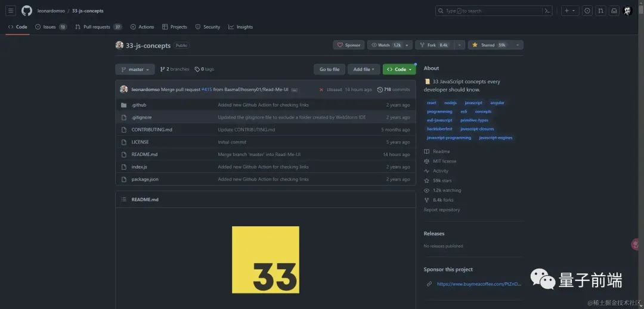Open the Add file dropdown
Viewport: 644px width, 309px height.
[363, 70]
